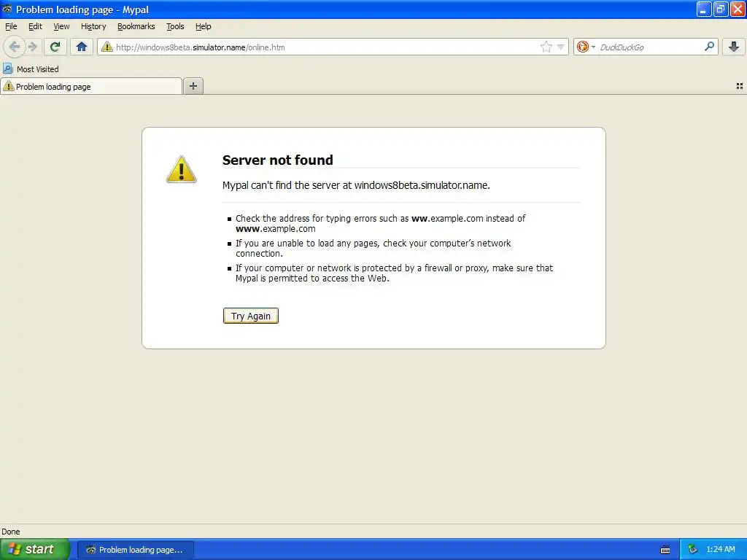The width and height of the screenshot is (747, 560).
Task: Open the File menu
Action: (x=11, y=26)
